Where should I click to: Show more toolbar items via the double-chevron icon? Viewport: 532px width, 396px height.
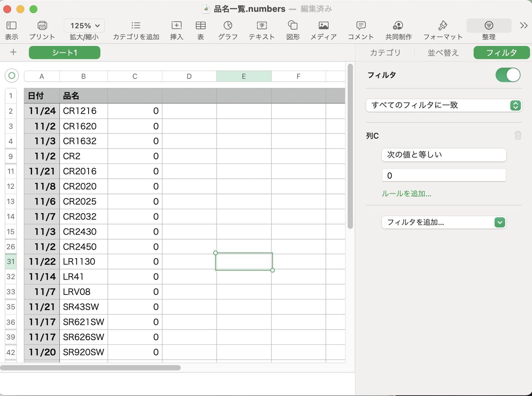[524, 26]
